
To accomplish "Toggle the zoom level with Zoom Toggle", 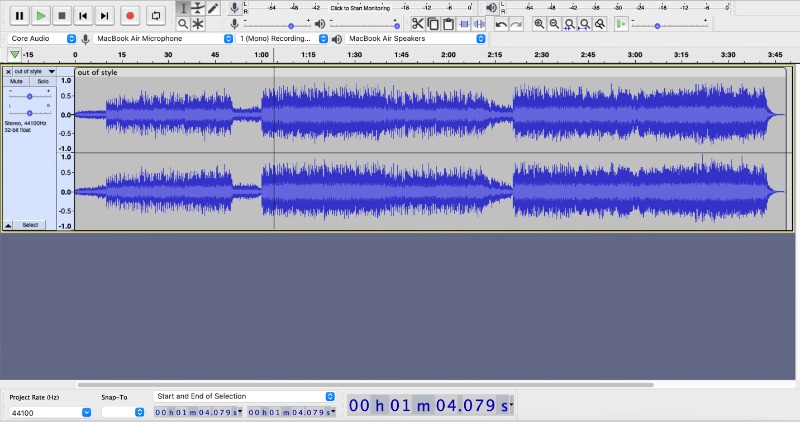I will (x=600, y=24).
